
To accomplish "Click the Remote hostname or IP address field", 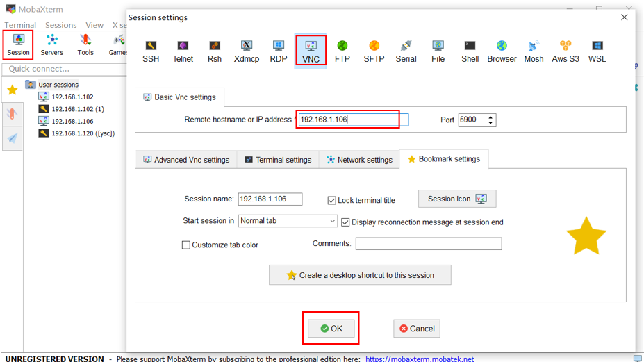I will (353, 120).
